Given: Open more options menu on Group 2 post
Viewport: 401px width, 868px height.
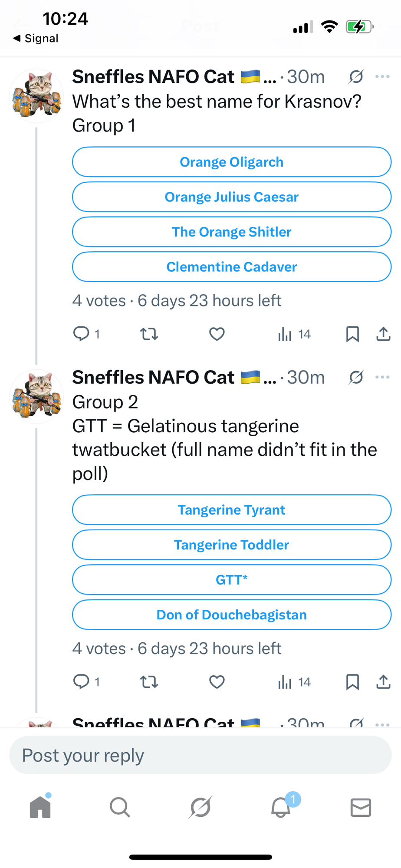Looking at the screenshot, I should pyautogui.click(x=382, y=377).
